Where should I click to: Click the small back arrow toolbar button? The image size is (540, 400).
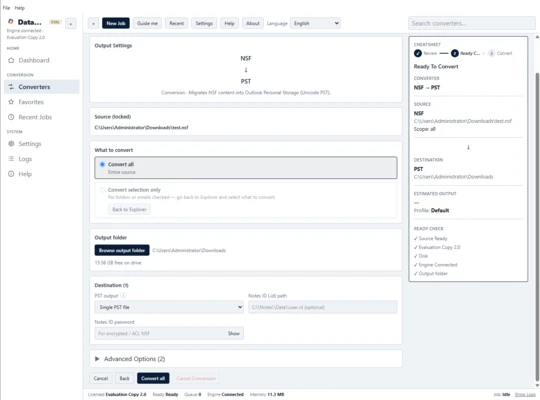[93, 23]
